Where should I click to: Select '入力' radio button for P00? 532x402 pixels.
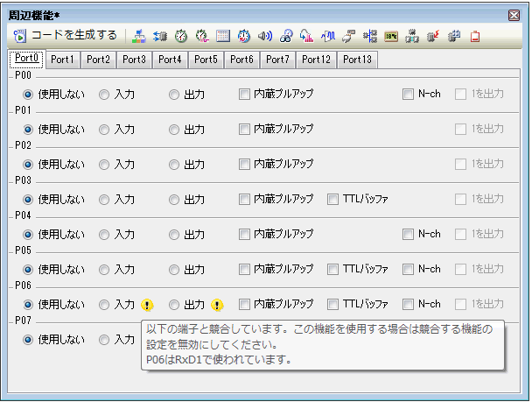(104, 94)
